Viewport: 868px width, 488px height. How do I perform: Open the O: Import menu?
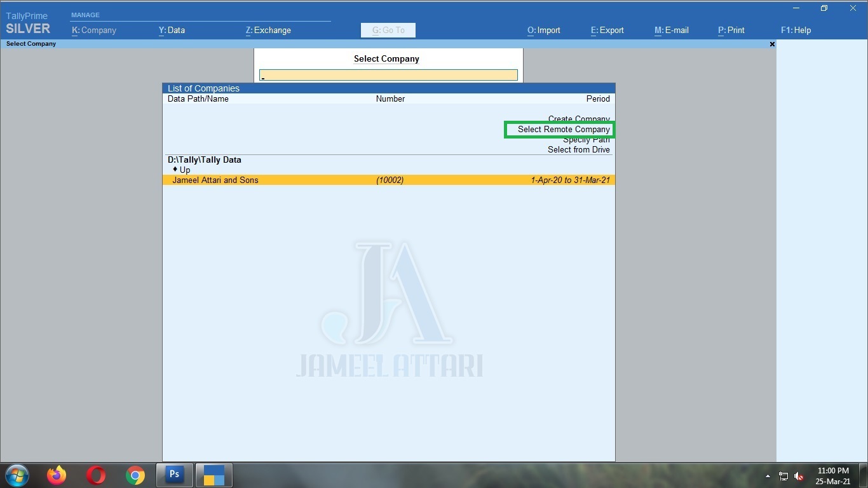pos(544,30)
